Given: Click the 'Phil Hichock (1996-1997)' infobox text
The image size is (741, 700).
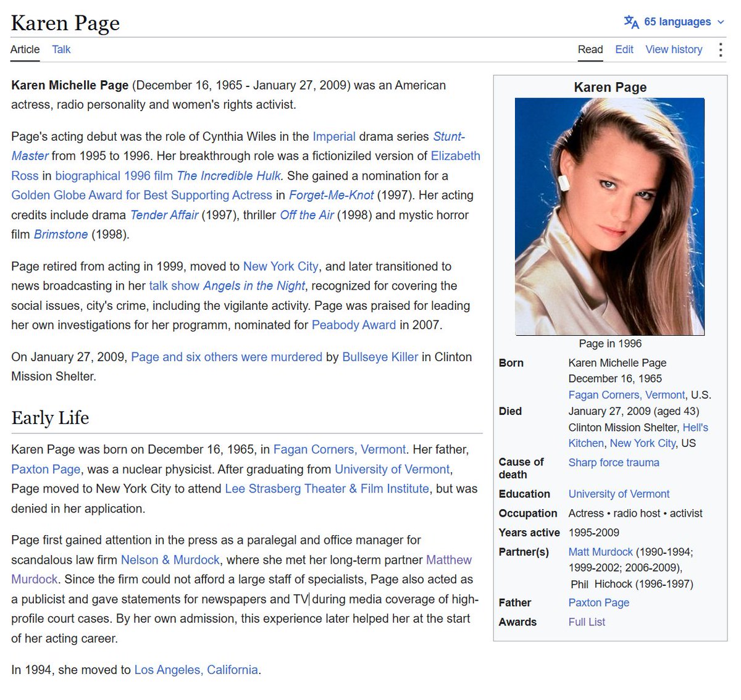Looking at the screenshot, I should (x=632, y=584).
